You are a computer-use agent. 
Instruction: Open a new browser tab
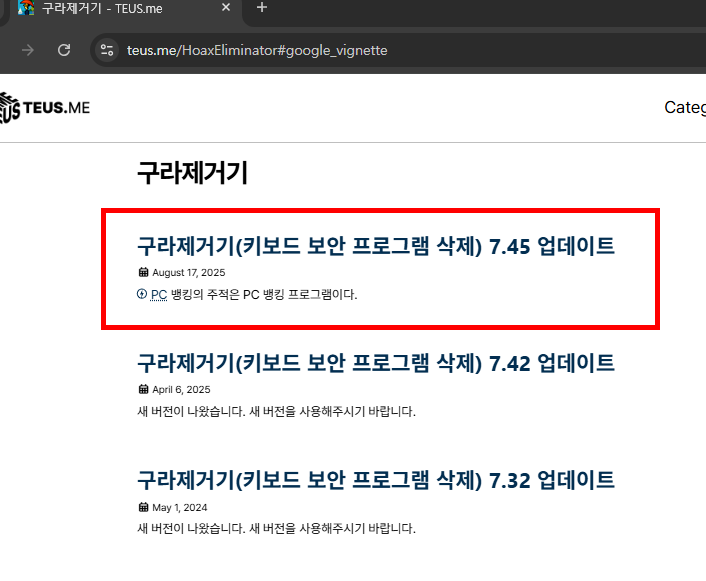[x=262, y=7]
